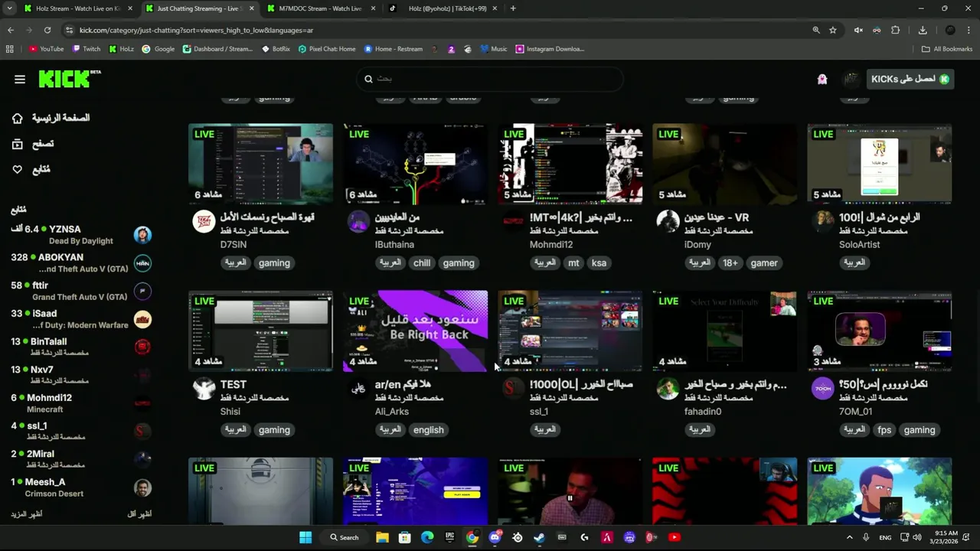Open browser downloads

click(x=923, y=30)
